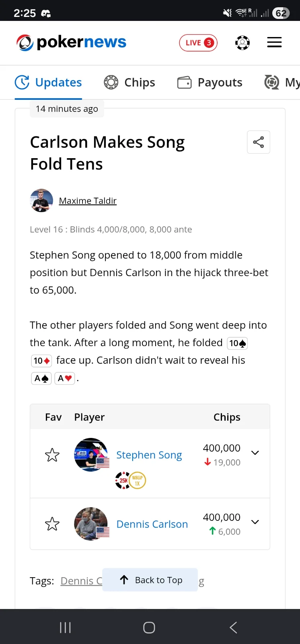Tap the PokerNews logo
Image resolution: width=300 pixels, height=644 pixels.
(x=71, y=43)
